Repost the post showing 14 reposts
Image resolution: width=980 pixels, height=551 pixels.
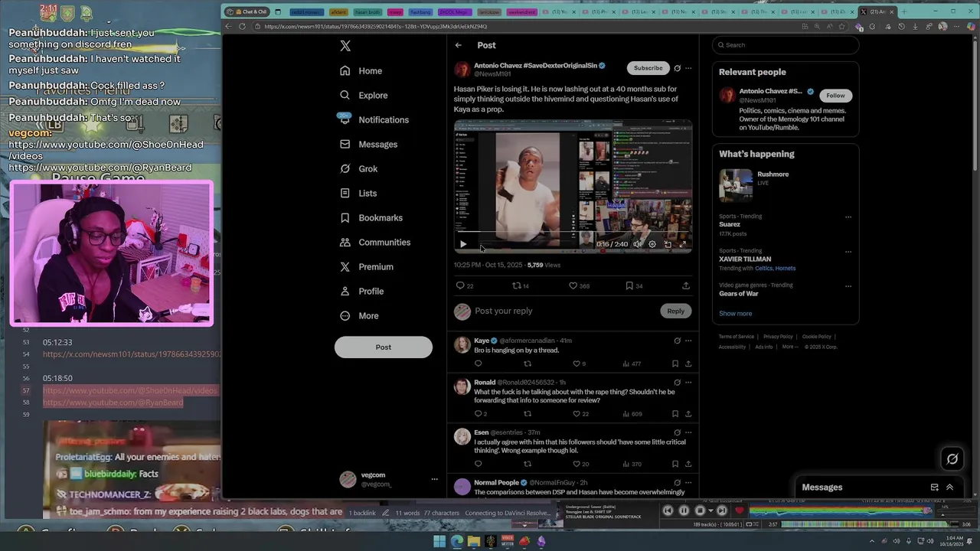(517, 285)
